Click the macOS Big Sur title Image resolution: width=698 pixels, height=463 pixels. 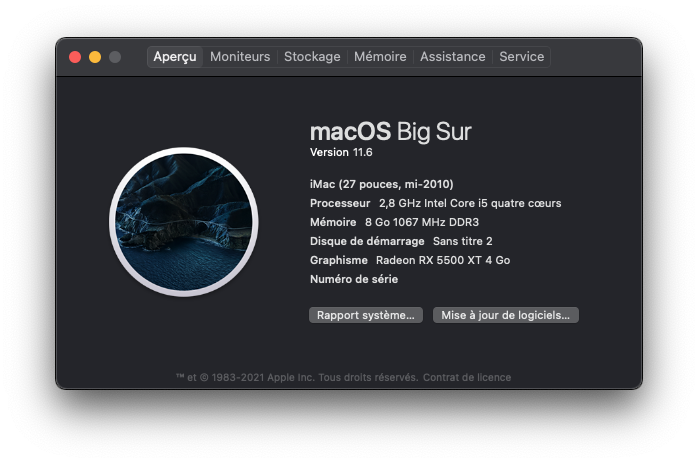pos(390,132)
